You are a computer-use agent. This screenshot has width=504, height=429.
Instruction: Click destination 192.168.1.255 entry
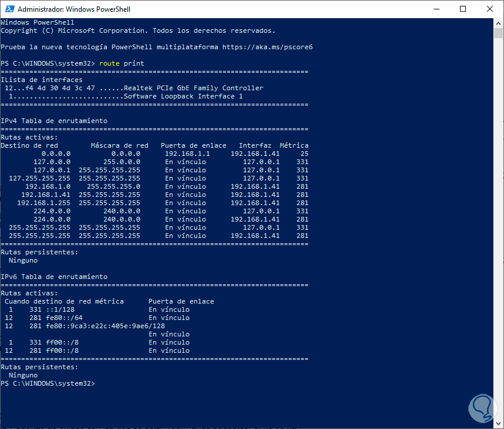44,203
